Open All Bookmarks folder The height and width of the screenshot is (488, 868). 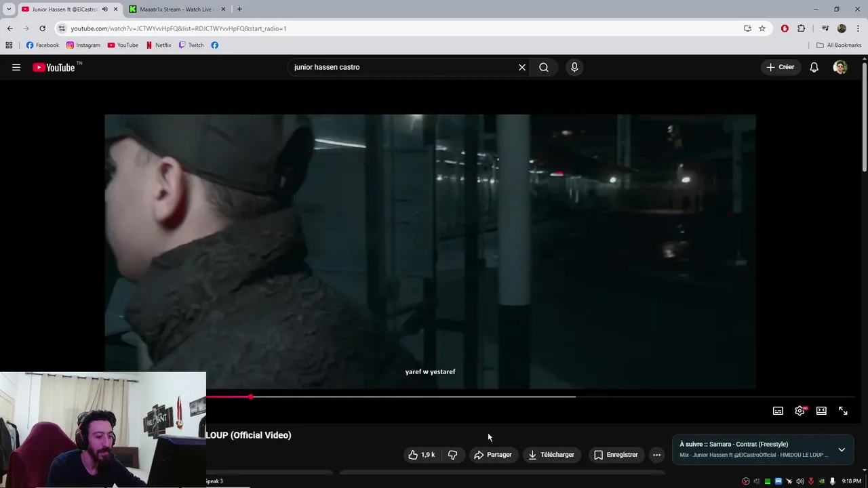pos(839,45)
